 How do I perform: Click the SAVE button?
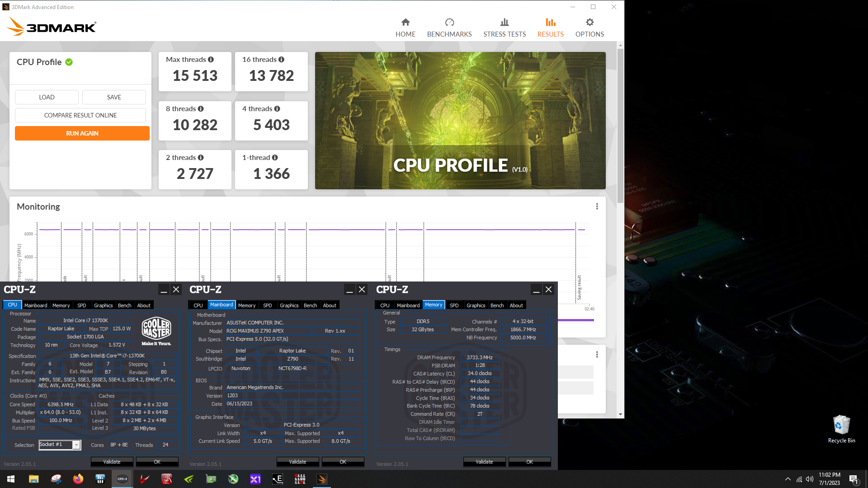pyautogui.click(x=114, y=97)
